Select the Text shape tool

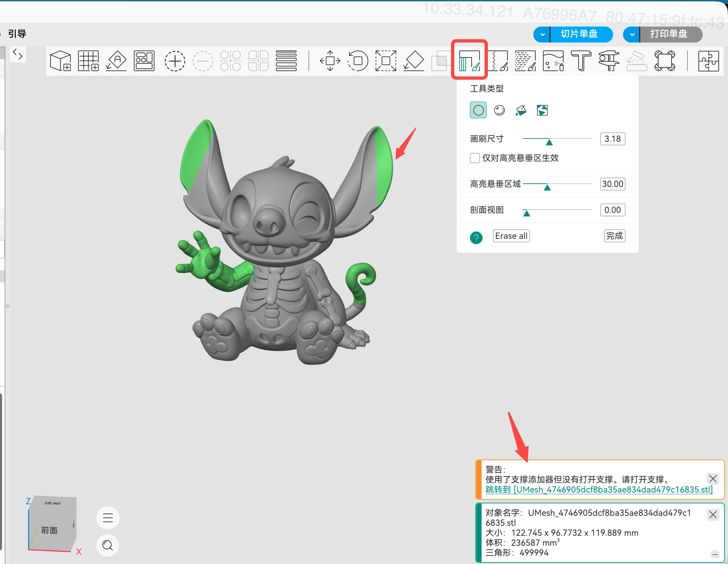click(581, 61)
